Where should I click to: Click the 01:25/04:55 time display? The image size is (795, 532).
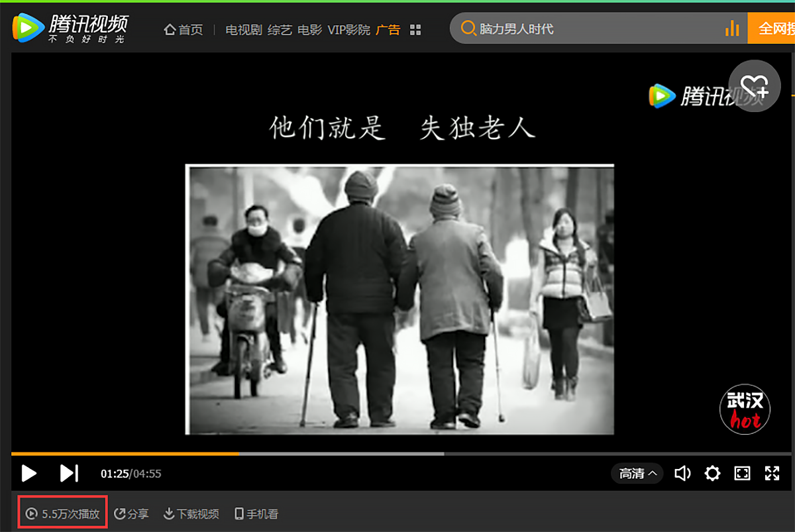pos(131,474)
